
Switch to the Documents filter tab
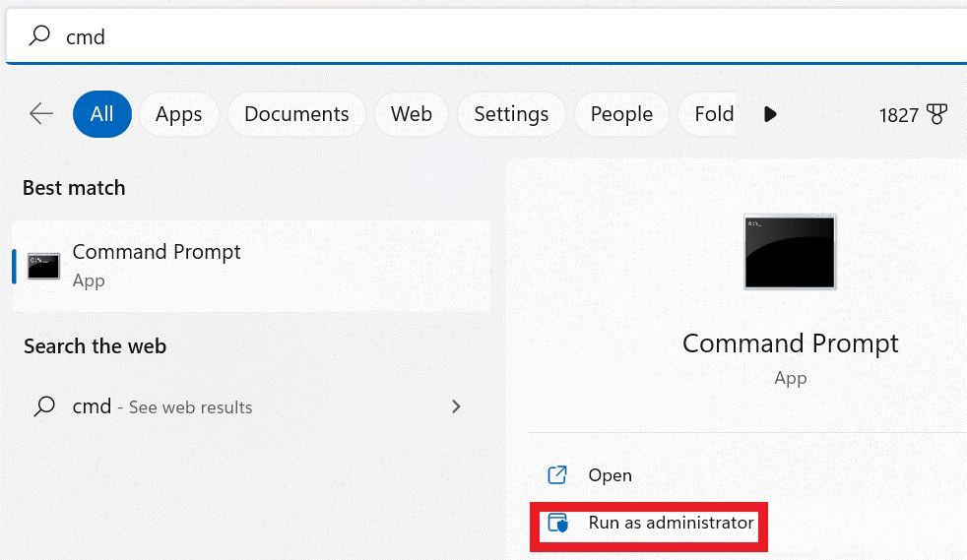point(296,114)
